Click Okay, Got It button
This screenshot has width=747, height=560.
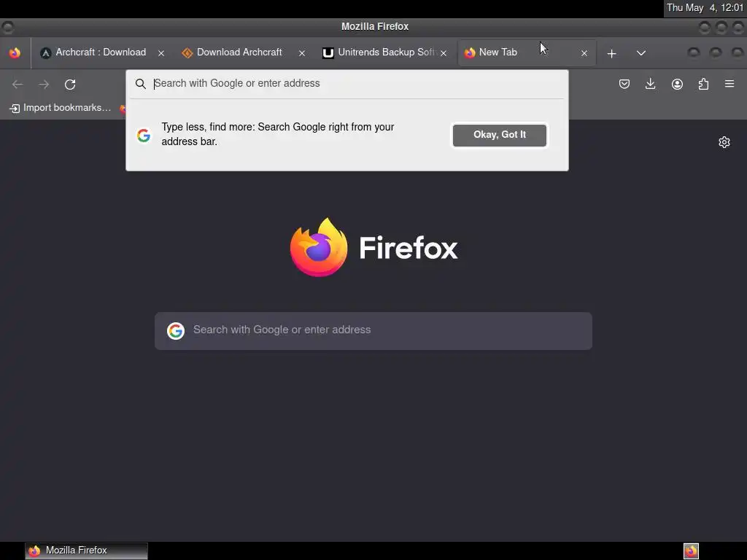tap(499, 135)
